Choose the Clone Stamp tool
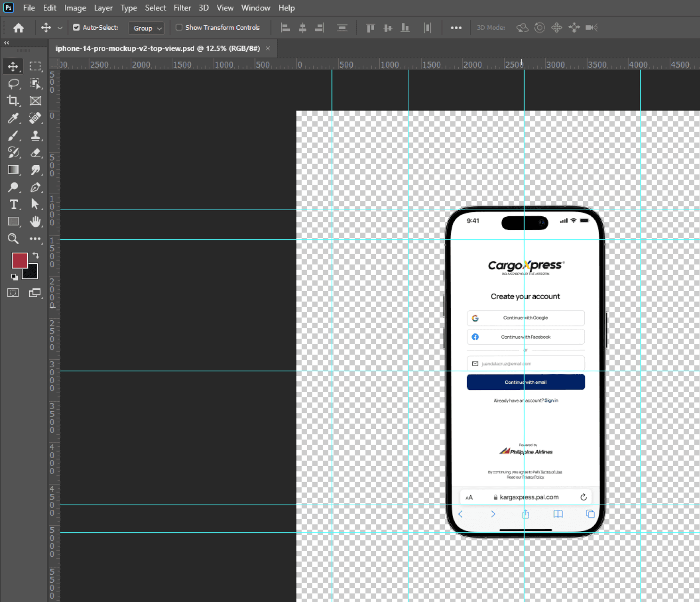The width and height of the screenshot is (700, 602). coord(35,136)
